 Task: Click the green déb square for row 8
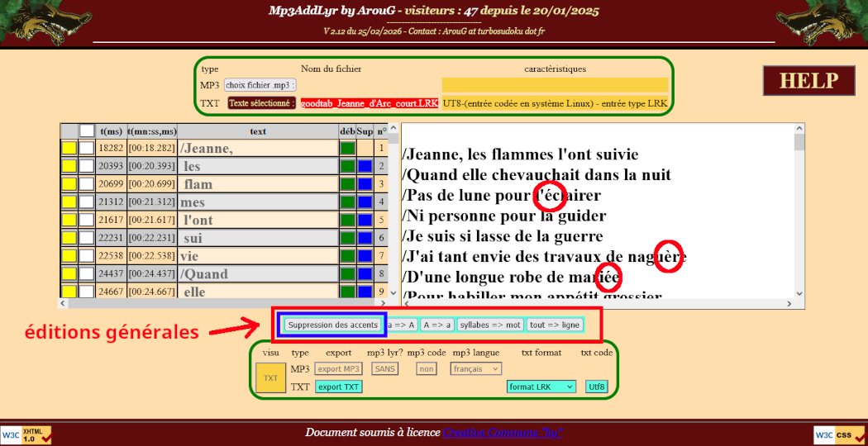[x=347, y=274]
